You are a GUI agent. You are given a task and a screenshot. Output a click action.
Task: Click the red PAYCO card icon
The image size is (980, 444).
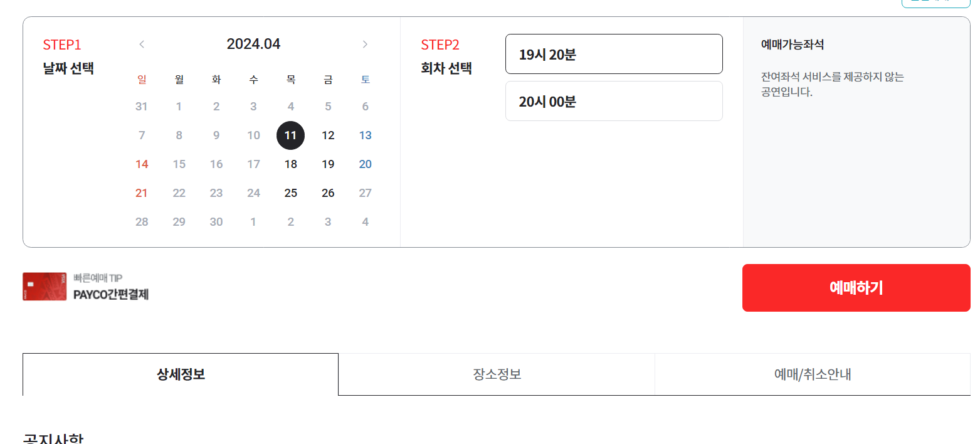click(44, 287)
